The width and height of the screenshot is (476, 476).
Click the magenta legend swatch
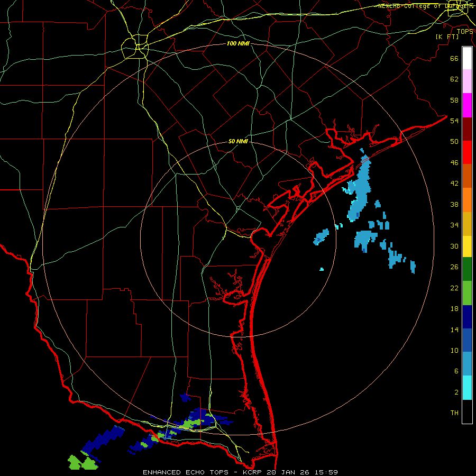pyautogui.click(x=467, y=105)
